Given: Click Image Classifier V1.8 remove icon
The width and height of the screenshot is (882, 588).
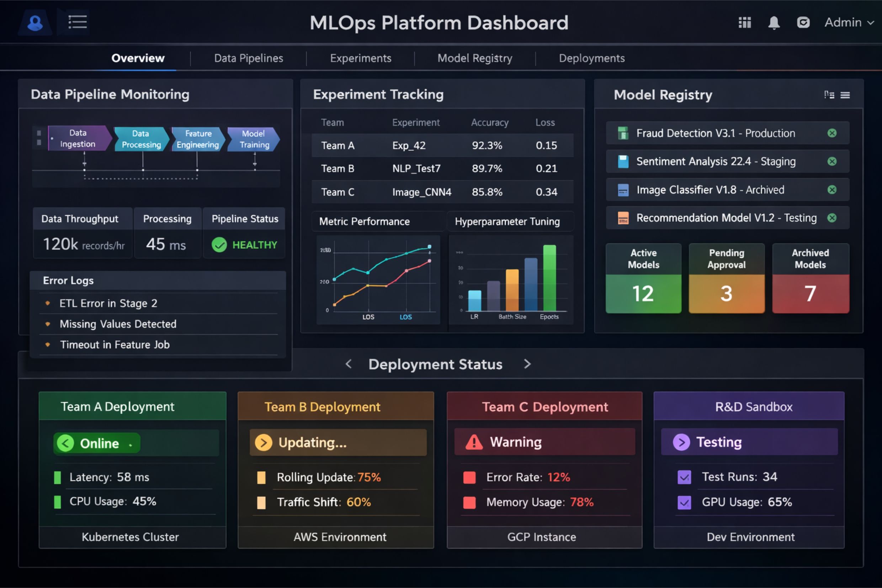Looking at the screenshot, I should [832, 190].
